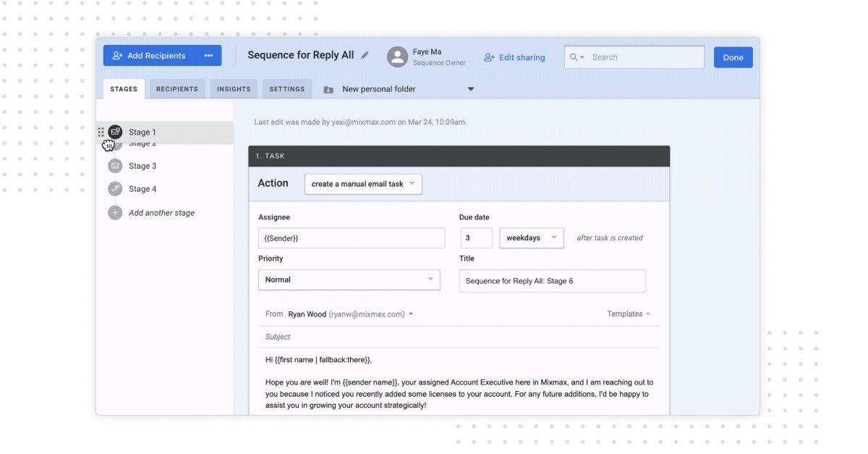Select the Stage 3 email icon

tap(116, 166)
